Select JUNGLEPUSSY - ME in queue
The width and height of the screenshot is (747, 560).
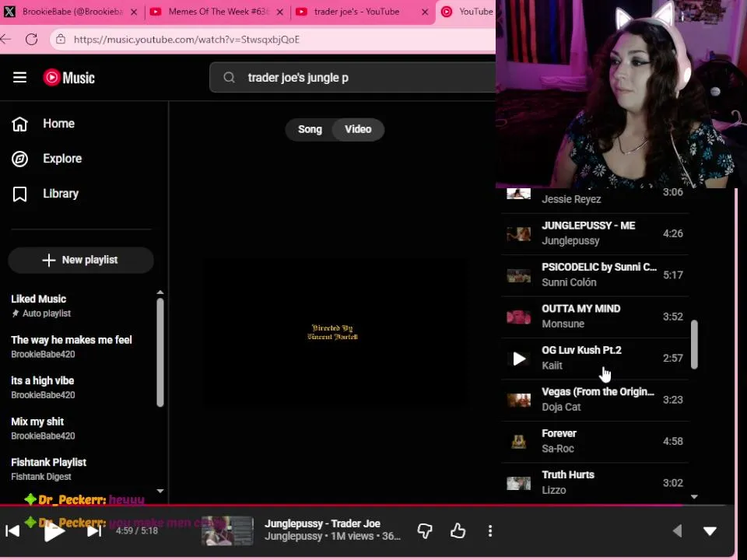595,233
